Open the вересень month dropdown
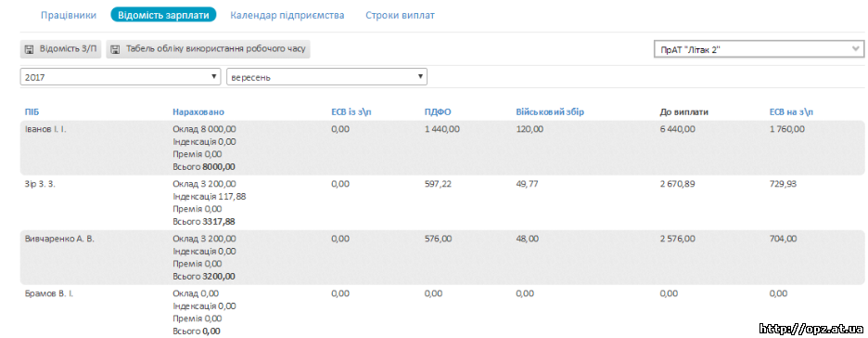Image resolution: width=868 pixels, height=338 pixels. click(x=326, y=77)
